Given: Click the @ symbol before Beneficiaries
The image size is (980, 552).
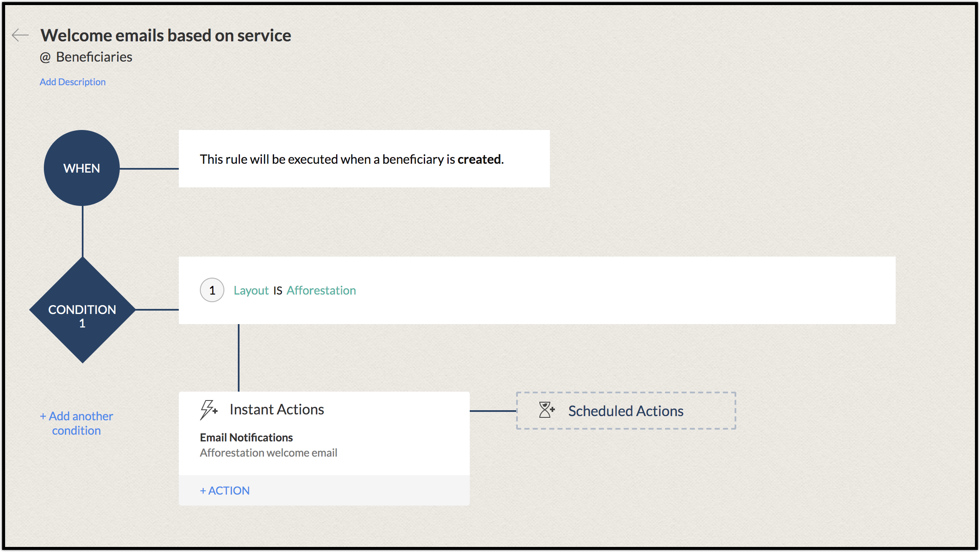Looking at the screenshot, I should 45,57.
